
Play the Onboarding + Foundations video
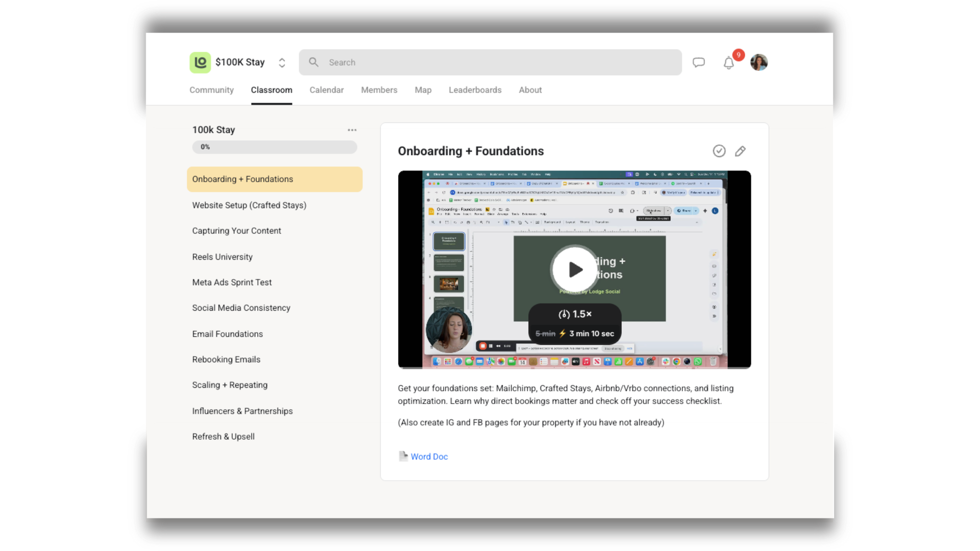[x=575, y=269]
